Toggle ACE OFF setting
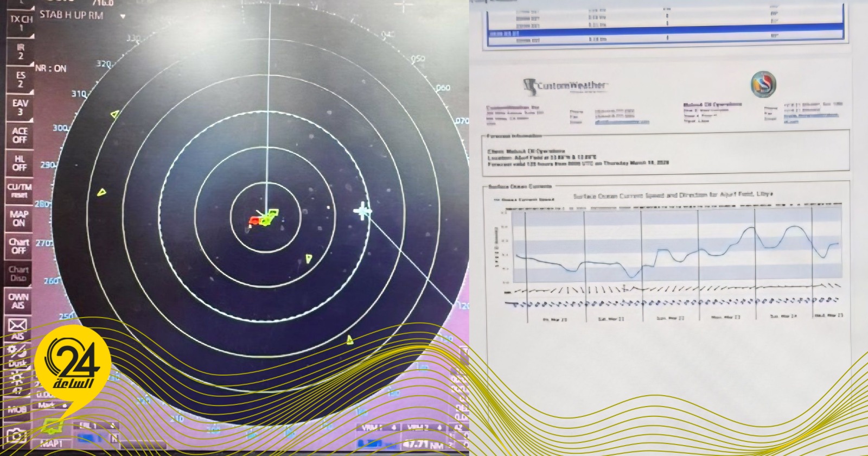868x456 pixels. click(x=20, y=135)
